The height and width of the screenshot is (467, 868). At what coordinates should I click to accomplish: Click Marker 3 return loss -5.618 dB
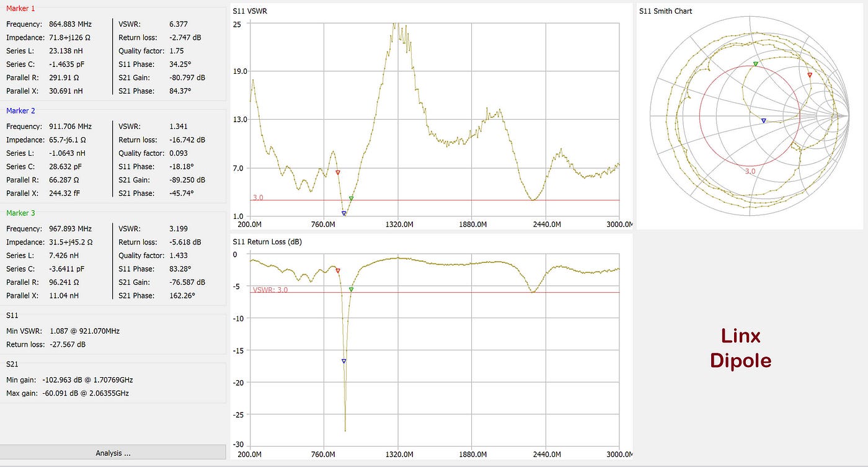pos(185,242)
